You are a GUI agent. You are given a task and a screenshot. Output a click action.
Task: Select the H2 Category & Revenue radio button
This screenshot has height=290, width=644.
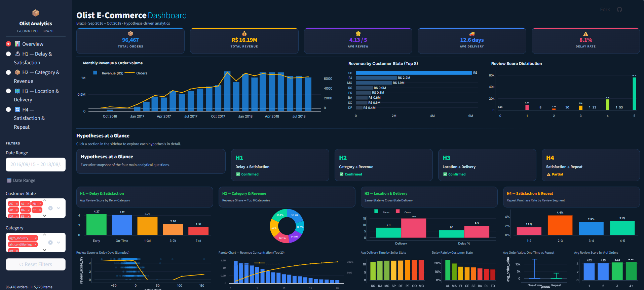pos(8,72)
